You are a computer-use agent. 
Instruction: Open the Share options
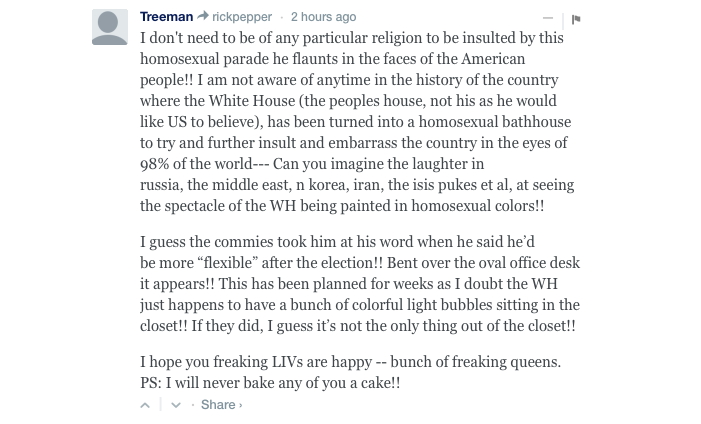tap(218, 405)
